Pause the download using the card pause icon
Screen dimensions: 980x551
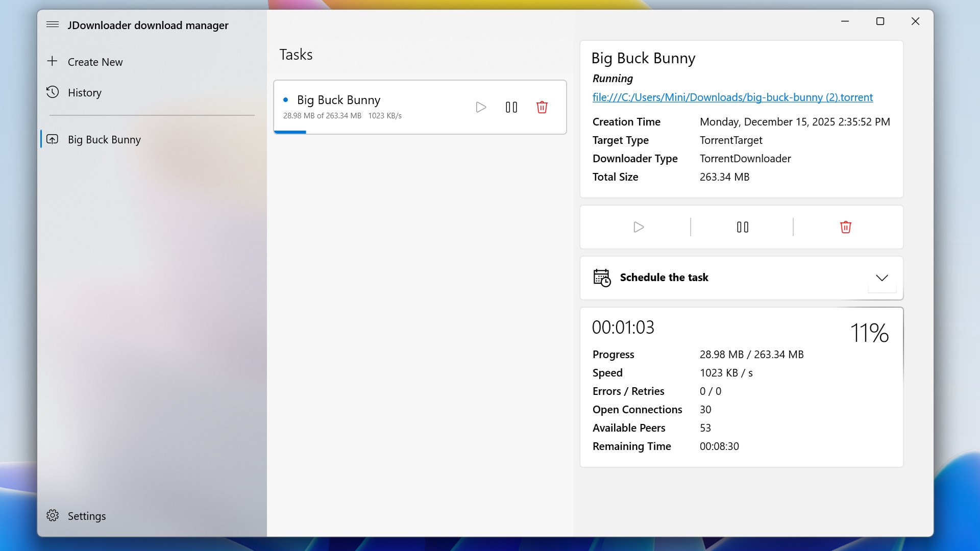[511, 107]
